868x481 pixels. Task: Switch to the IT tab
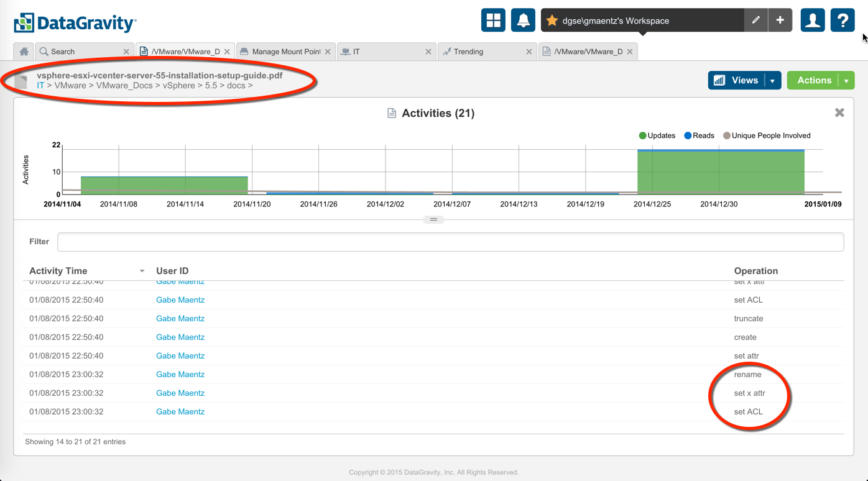tap(386, 52)
